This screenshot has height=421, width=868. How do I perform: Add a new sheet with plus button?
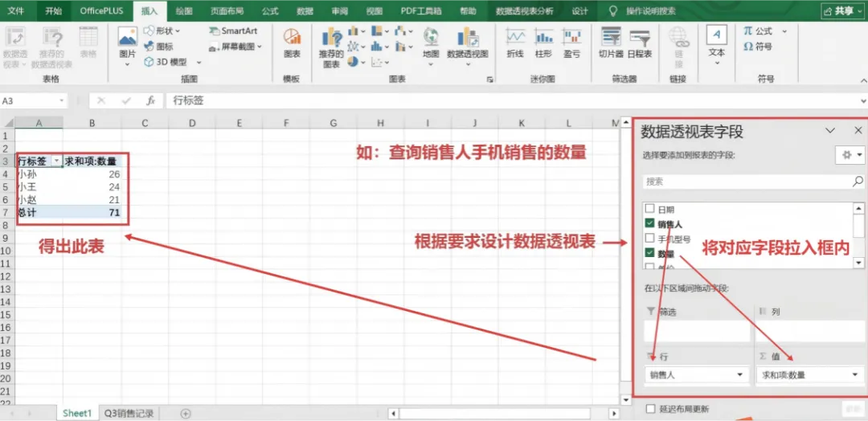tap(186, 413)
